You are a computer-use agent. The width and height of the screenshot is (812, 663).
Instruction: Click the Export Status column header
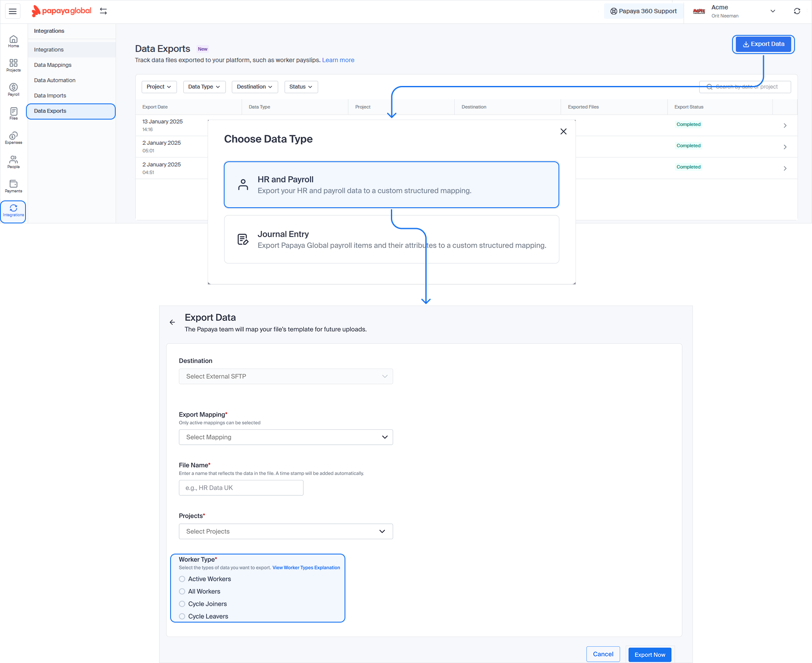pos(689,107)
